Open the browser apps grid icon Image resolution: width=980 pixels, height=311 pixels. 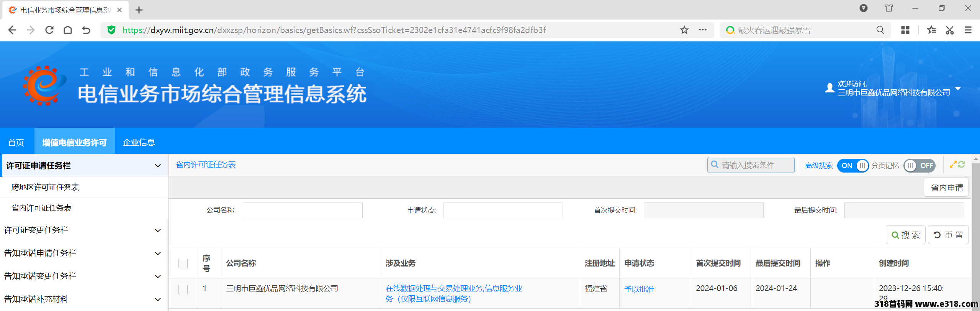pos(905,30)
